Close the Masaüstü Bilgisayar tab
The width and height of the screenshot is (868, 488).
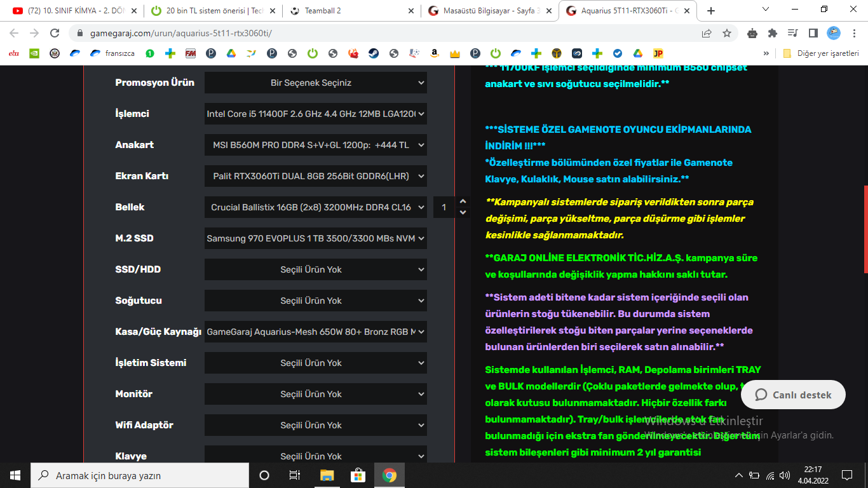550,11
